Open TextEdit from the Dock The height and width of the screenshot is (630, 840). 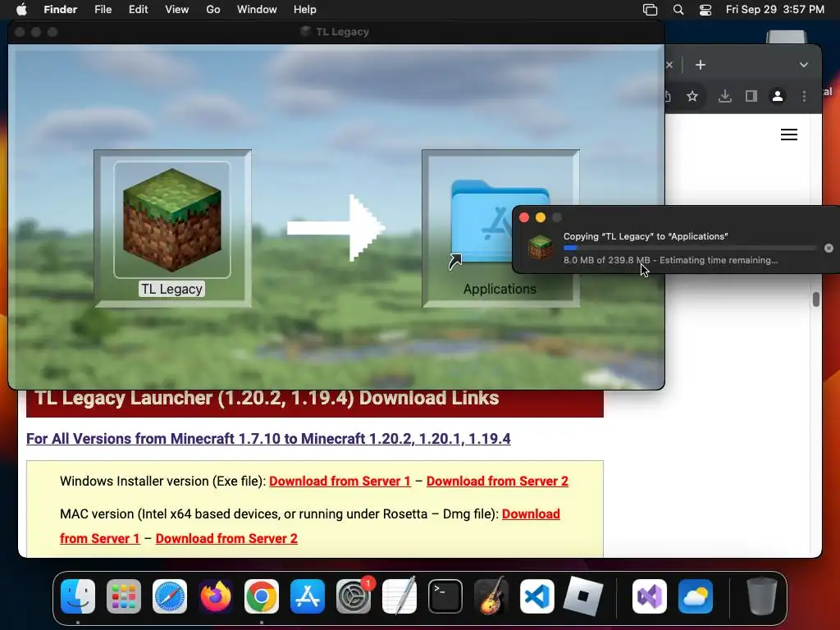coord(399,596)
